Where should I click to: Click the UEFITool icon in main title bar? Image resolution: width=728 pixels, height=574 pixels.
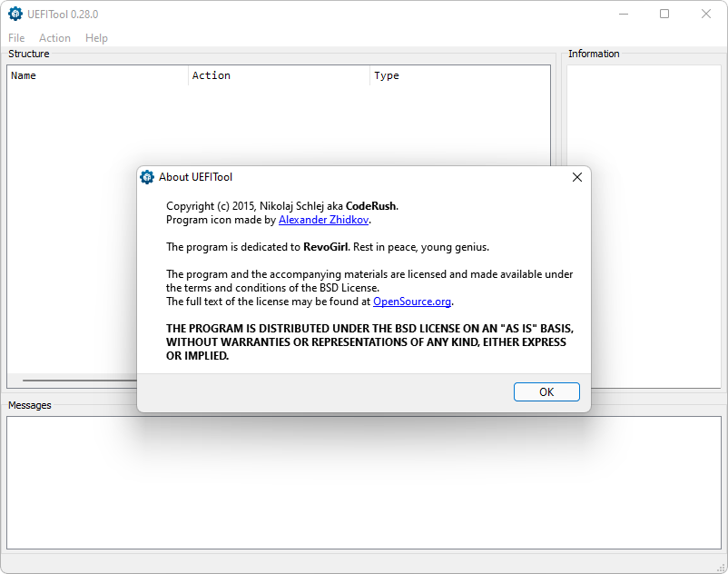[x=15, y=15]
